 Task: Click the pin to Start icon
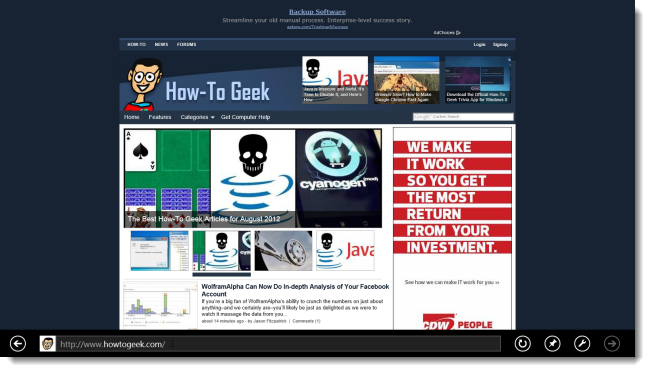click(552, 344)
